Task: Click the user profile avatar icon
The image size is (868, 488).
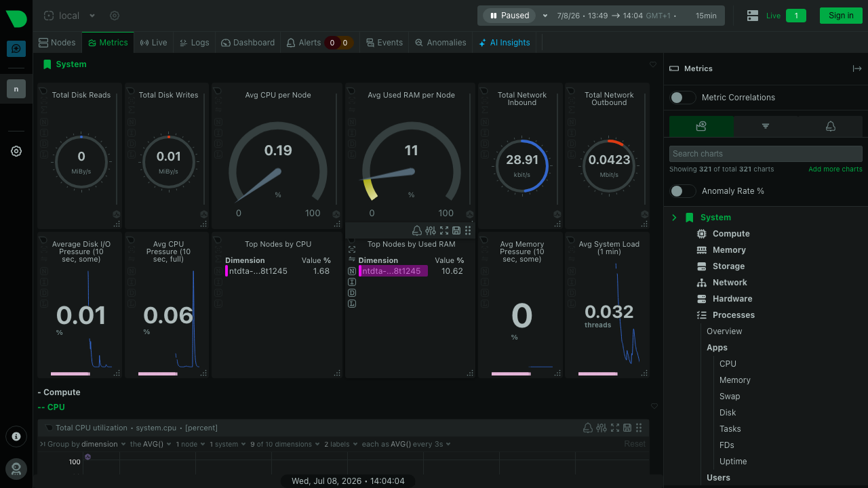Action: tap(16, 468)
